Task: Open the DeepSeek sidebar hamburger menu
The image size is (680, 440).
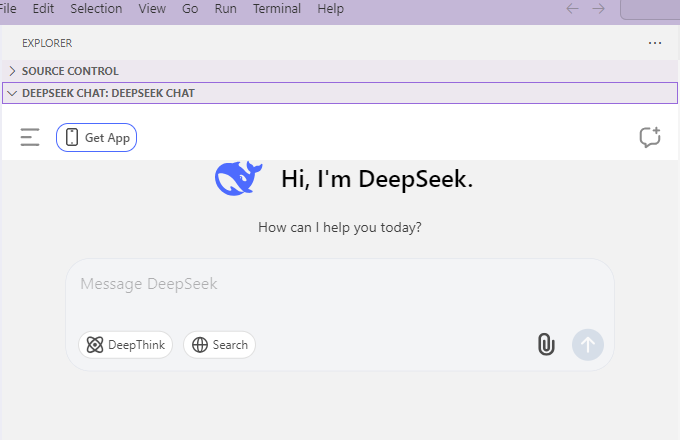Action: [x=30, y=137]
